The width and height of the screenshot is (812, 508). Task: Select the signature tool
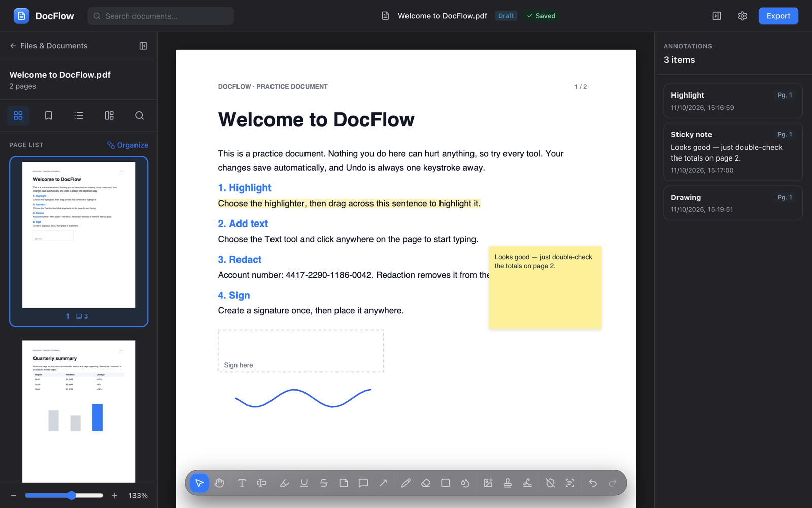pyautogui.click(x=528, y=483)
